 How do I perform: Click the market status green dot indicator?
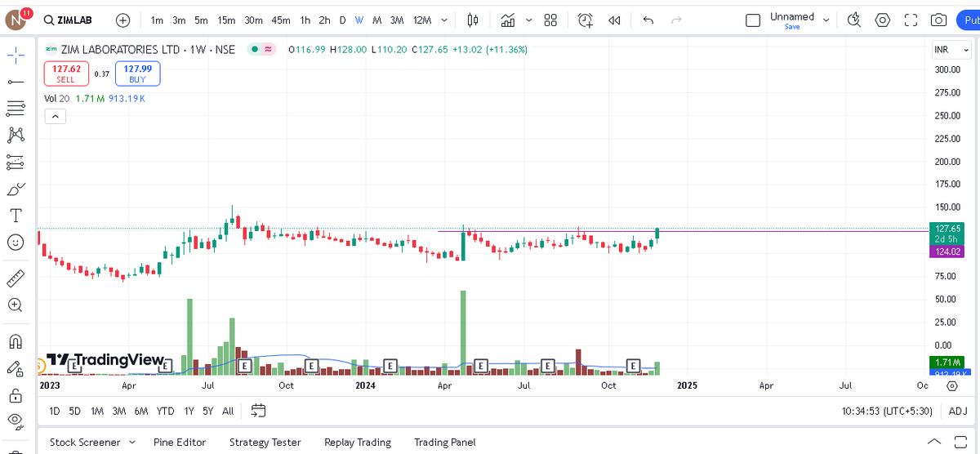coord(254,49)
